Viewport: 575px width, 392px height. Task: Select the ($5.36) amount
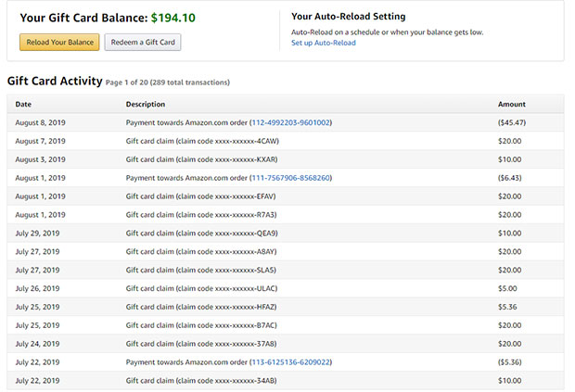coord(509,362)
